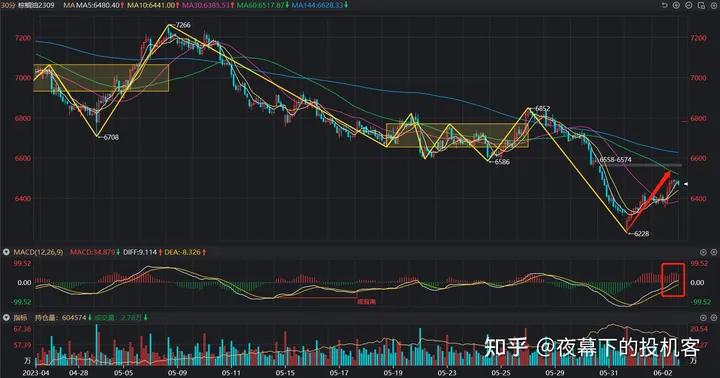Click the 7266 high price label

click(x=182, y=25)
